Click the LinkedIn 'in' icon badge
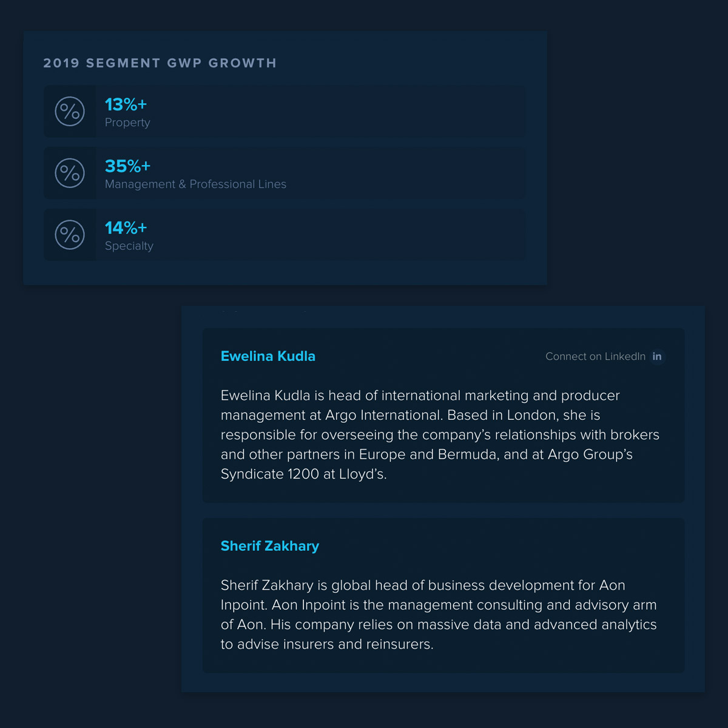Viewport: 728px width, 728px height. point(657,357)
